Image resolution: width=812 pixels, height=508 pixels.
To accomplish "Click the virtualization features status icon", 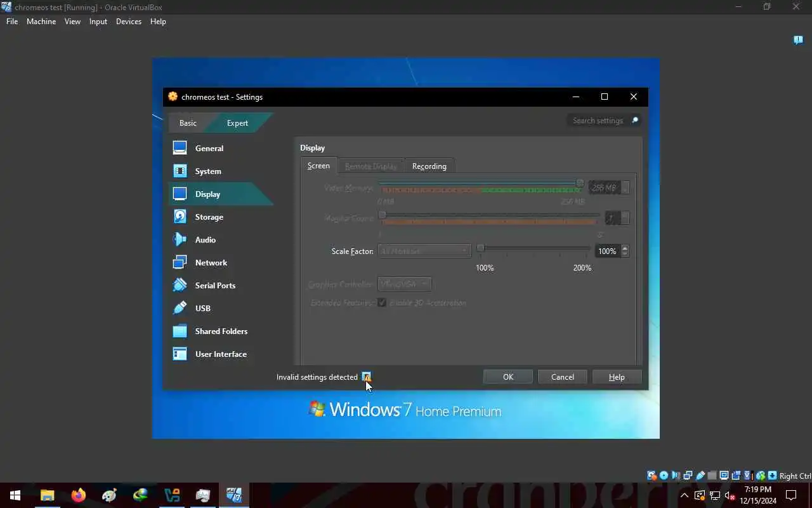I will [748, 476].
